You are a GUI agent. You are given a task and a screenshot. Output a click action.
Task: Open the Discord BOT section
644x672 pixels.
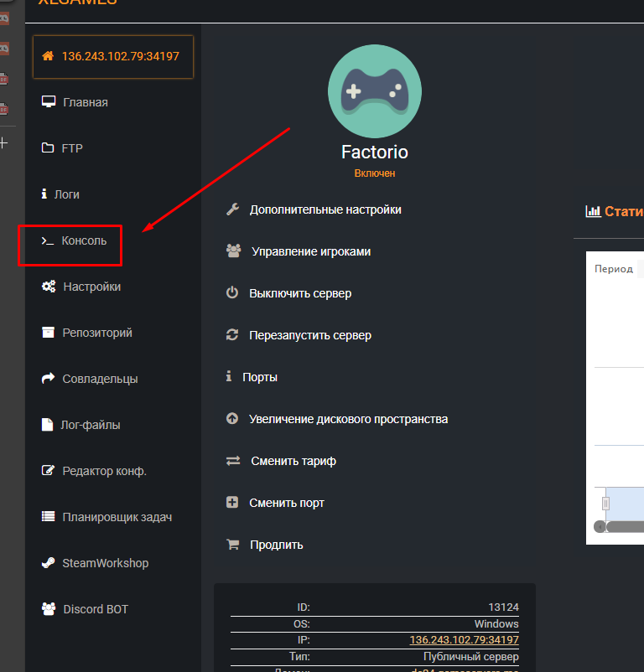pyautogui.click(x=95, y=609)
